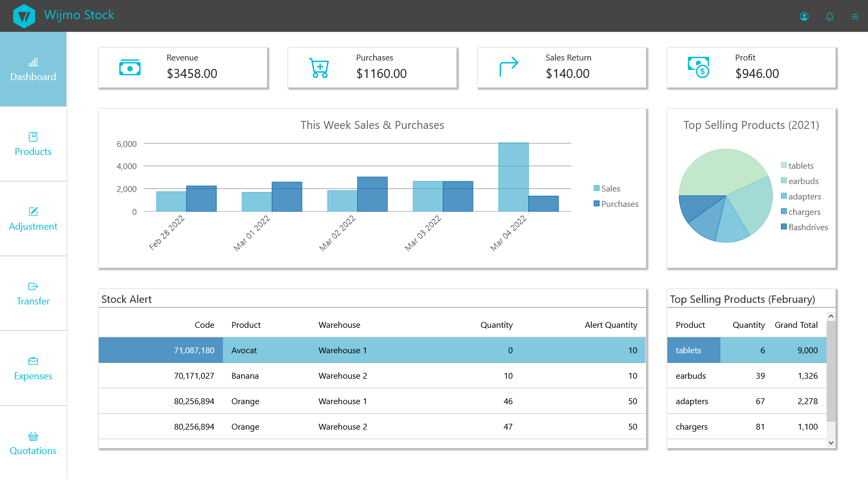Open the Expenses sidebar section
Viewport: 868px width, 480px height.
pos(33,369)
